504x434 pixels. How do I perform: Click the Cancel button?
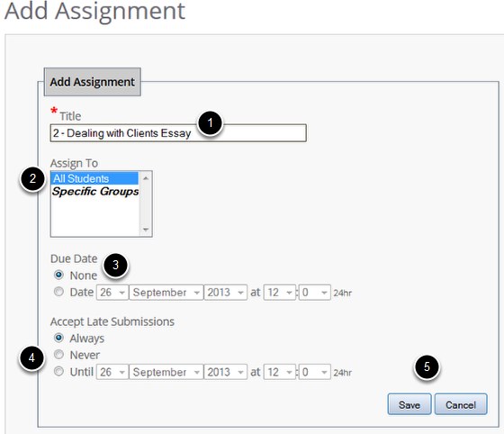[x=461, y=404]
